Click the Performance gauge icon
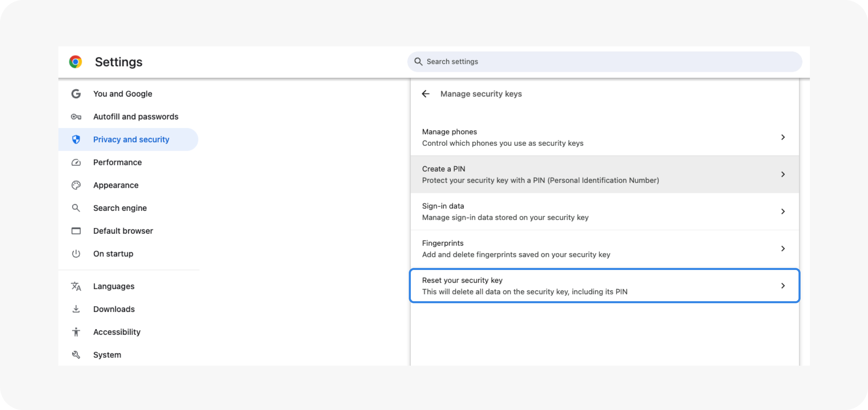 (76, 162)
